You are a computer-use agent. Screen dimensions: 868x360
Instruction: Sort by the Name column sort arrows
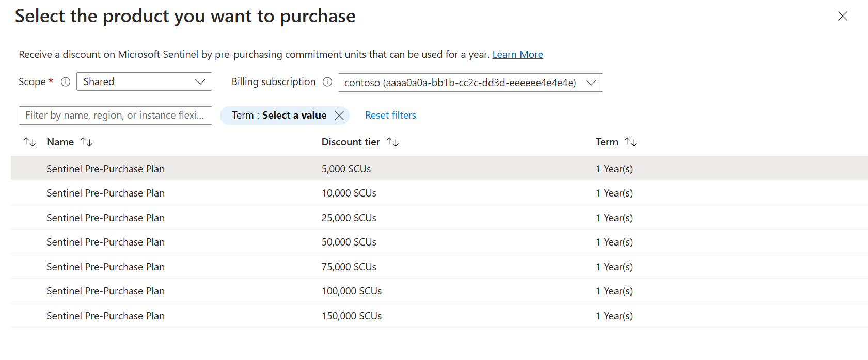(x=86, y=142)
